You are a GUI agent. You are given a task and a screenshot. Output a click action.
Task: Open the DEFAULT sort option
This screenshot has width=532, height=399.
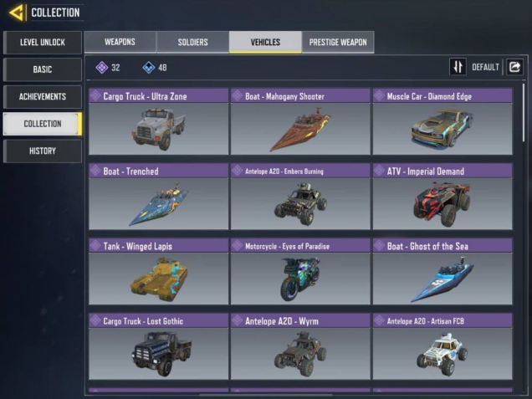[x=485, y=67]
